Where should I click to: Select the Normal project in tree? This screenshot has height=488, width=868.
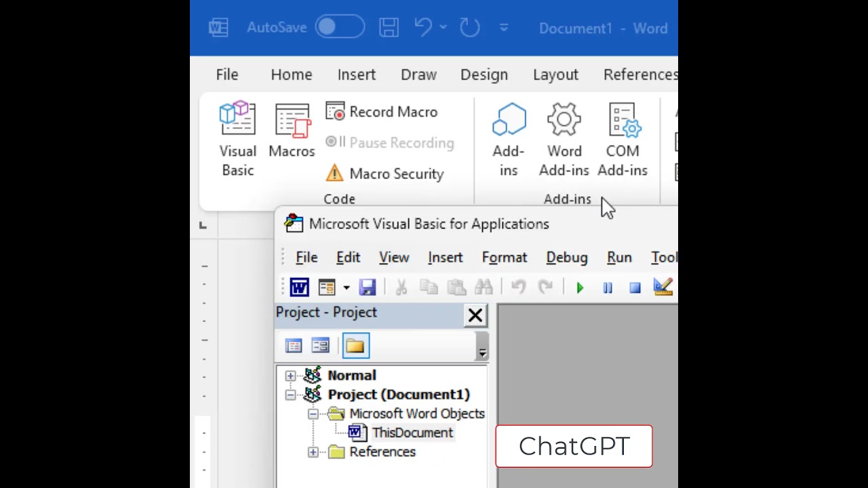click(351, 375)
